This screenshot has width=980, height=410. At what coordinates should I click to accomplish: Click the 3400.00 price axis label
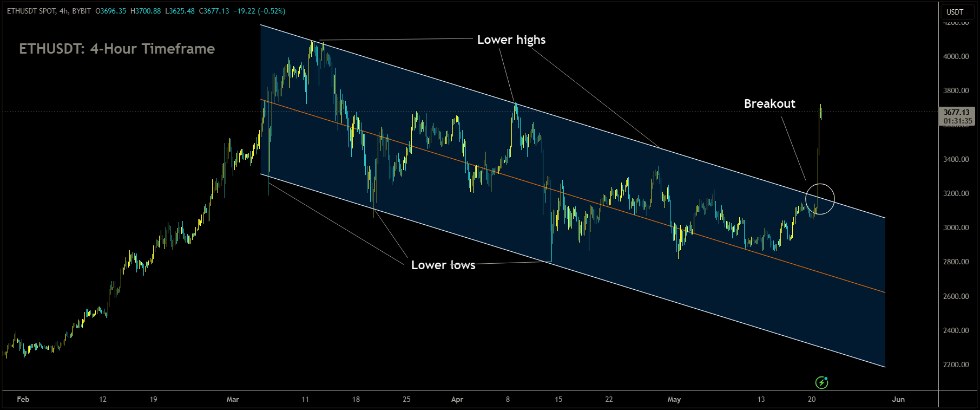(956, 159)
